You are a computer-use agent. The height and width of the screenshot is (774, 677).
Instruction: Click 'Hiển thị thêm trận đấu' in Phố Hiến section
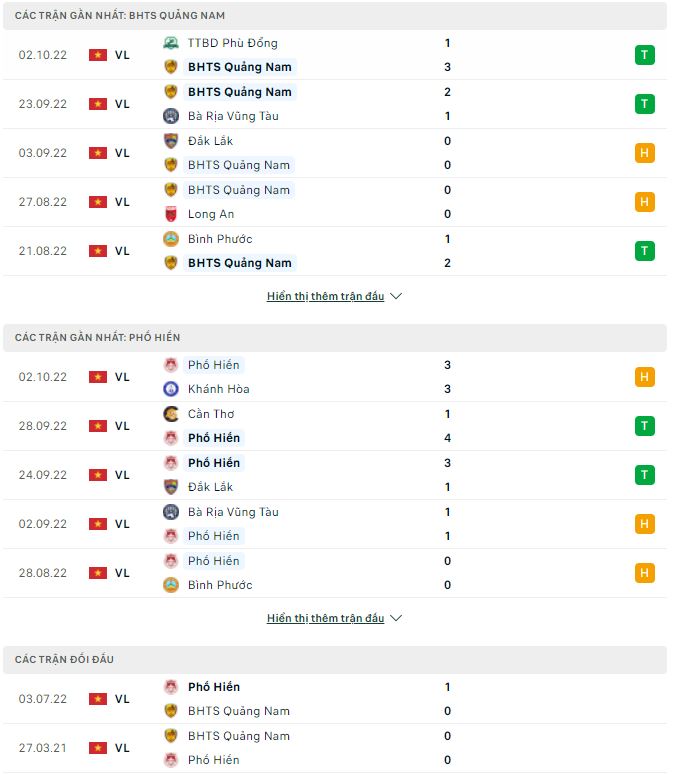point(325,619)
